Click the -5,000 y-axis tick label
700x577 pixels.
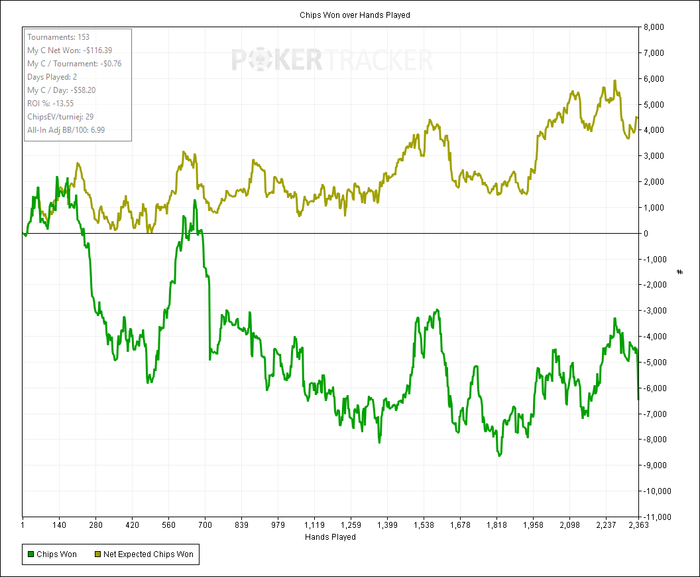click(x=654, y=362)
